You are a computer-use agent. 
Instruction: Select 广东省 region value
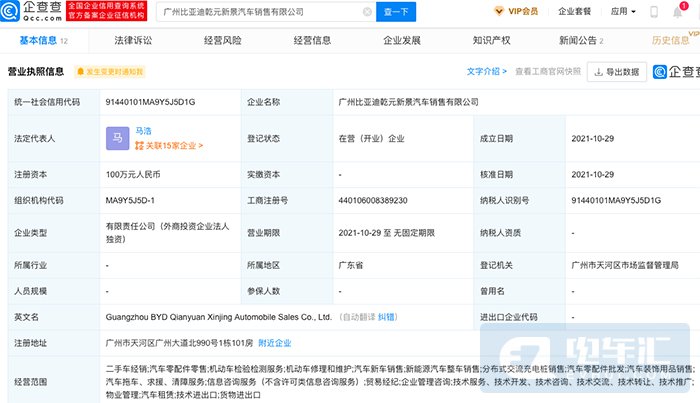pos(350,265)
